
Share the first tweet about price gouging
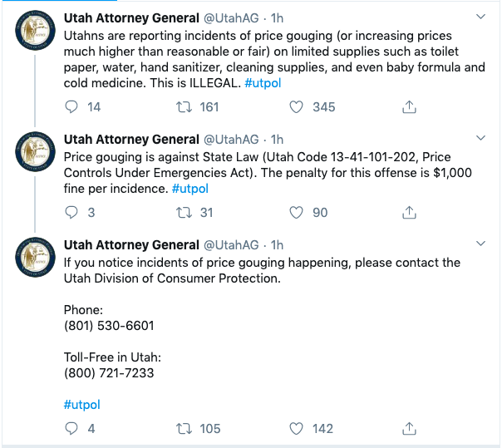409,106
